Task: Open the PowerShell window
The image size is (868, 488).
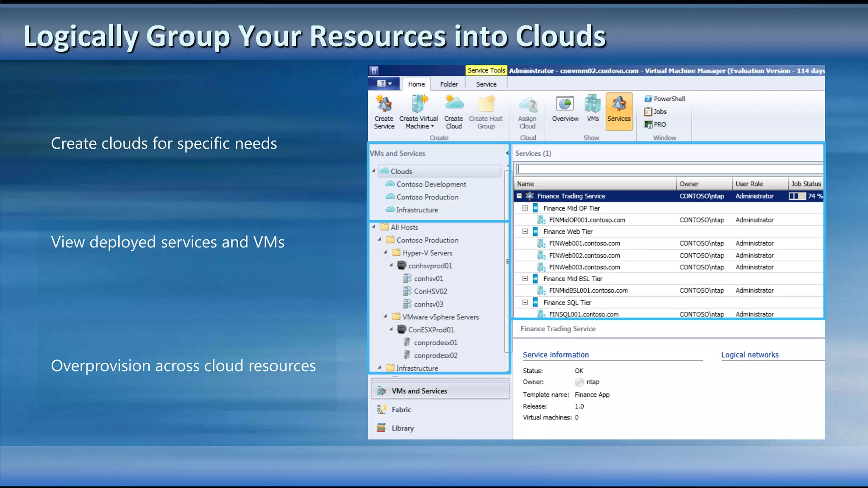Action: [x=665, y=99]
